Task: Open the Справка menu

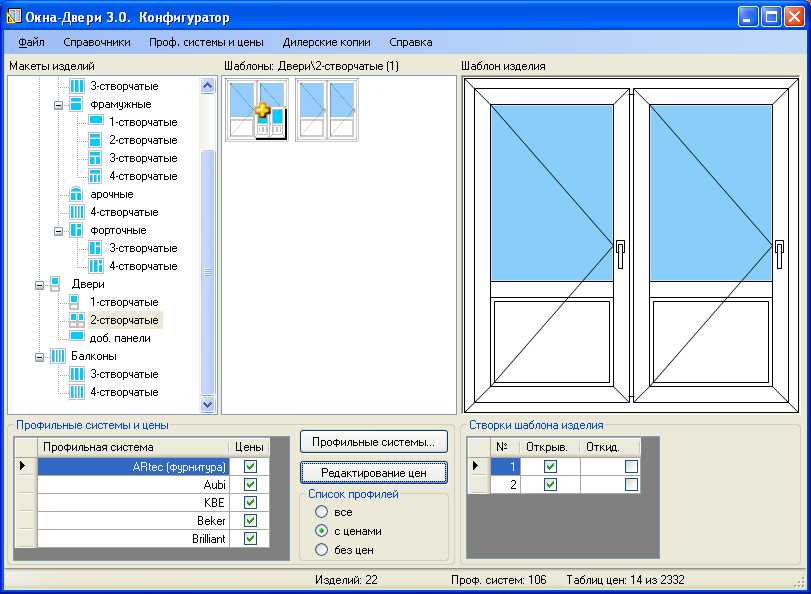Action: (411, 42)
